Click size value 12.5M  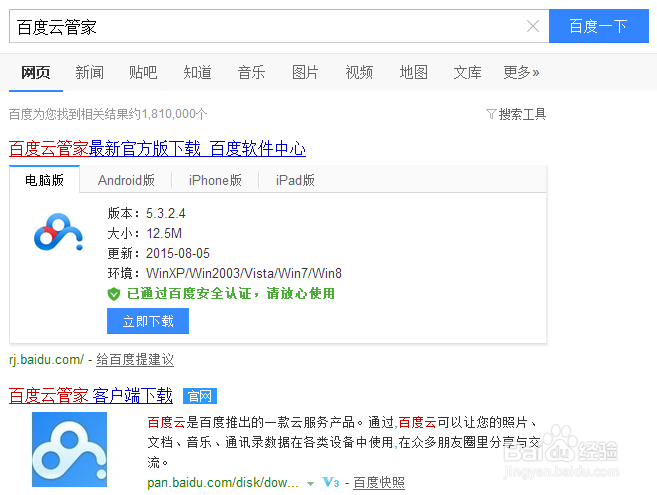click(x=164, y=233)
